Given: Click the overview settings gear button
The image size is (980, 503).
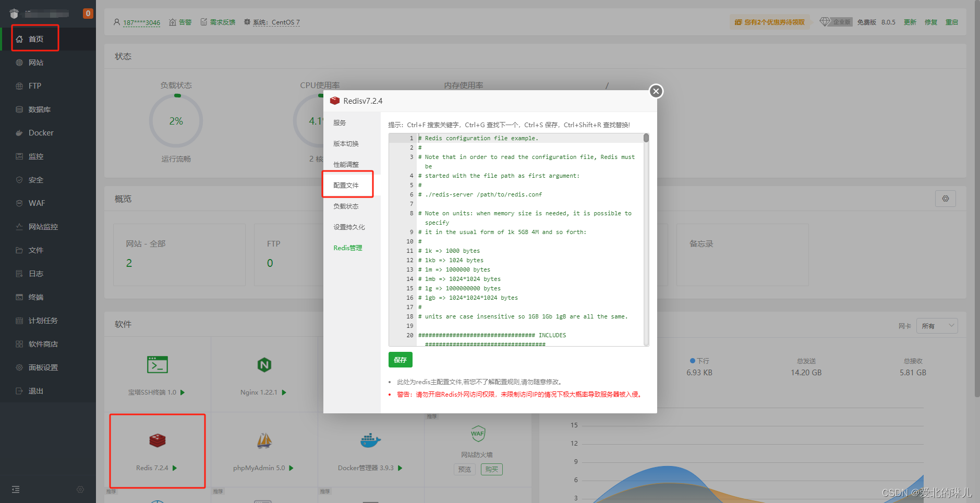Looking at the screenshot, I should click(x=946, y=199).
